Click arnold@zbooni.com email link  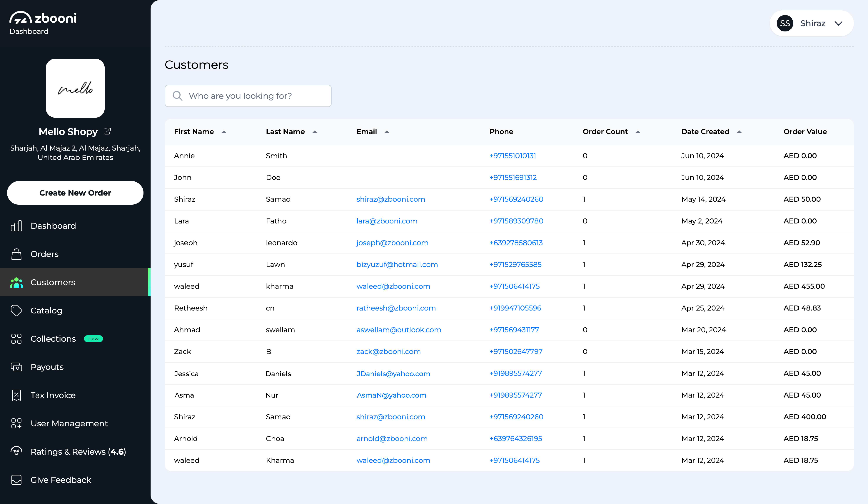click(392, 439)
